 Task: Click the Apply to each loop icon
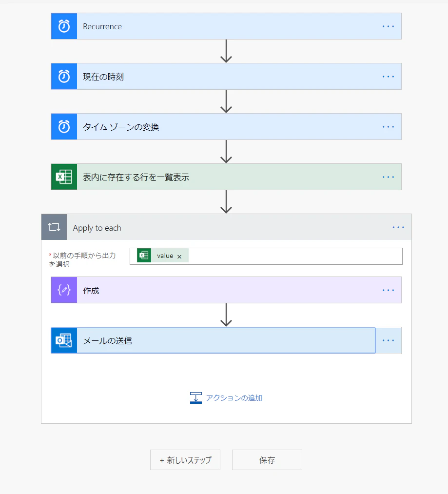tap(54, 227)
